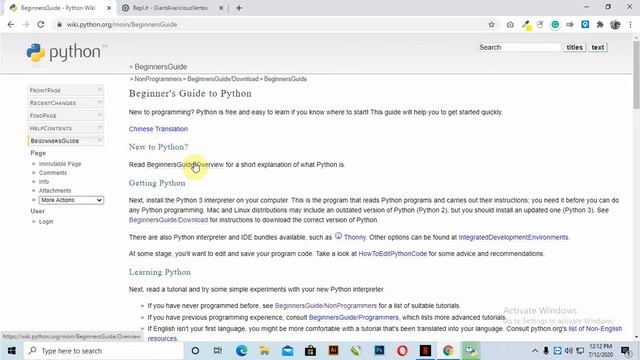Image resolution: width=640 pixels, height=360 pixels.
Task: Open the color picker eyedropper extension
Action: (x=526, y=25)
